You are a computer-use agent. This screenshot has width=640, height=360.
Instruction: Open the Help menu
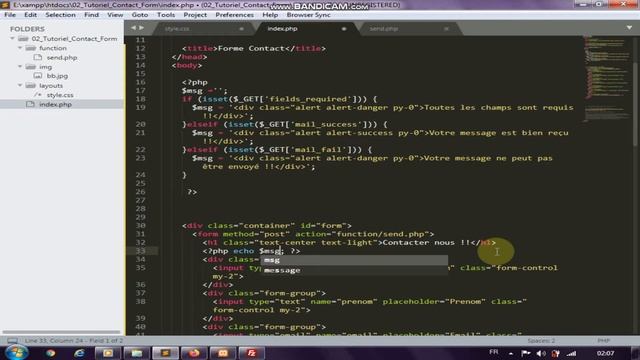click(270, 15)
